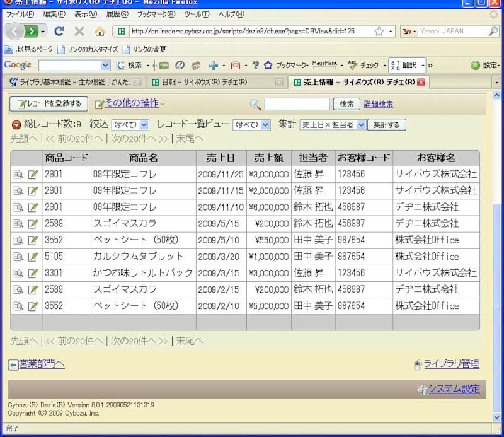Image resolution: width=504 pixels, height=437 pixels.
Task: Click the 担当者 column header
Action: tap(313, 158)
